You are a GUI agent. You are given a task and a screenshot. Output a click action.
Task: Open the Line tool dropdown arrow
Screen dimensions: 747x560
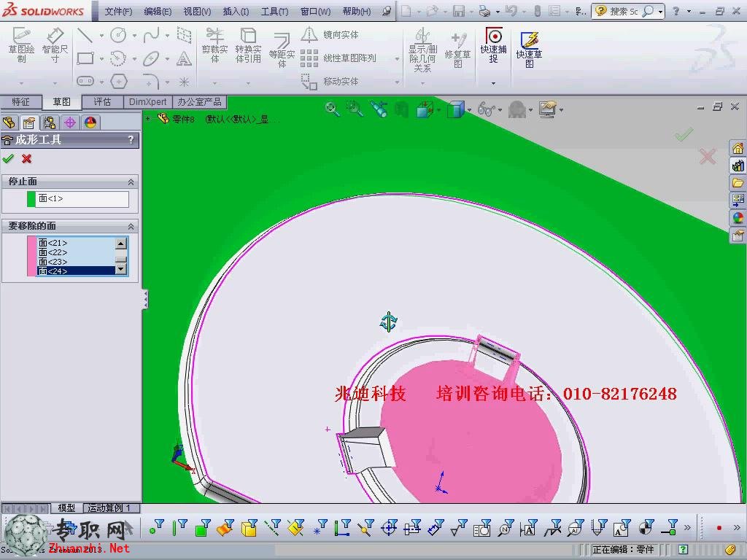tap(101, 36)
